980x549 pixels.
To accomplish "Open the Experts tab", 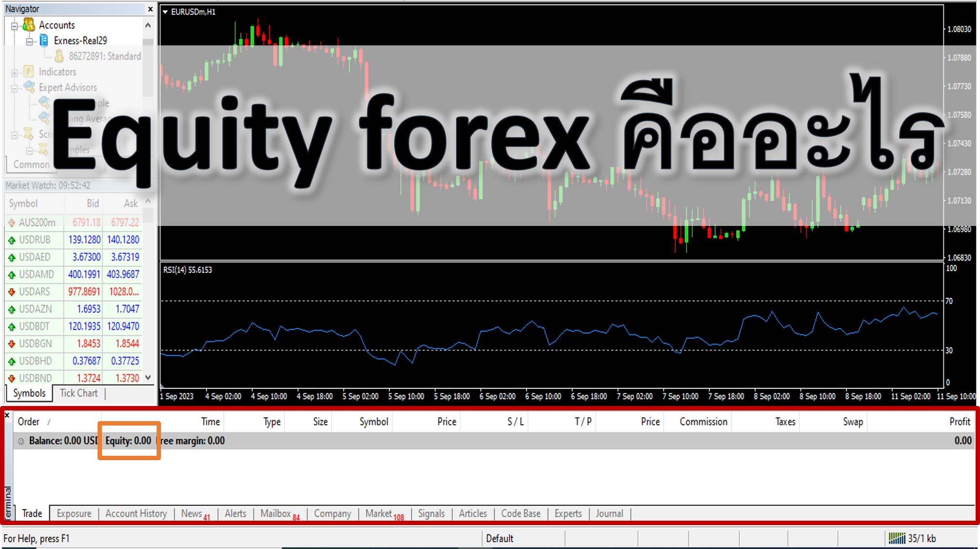I will 568,513.
